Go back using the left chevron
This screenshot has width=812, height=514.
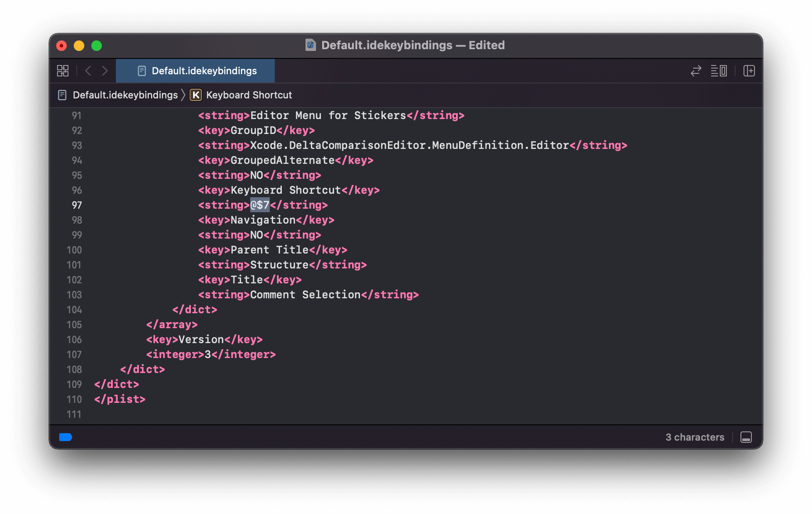tap(88, 71)
